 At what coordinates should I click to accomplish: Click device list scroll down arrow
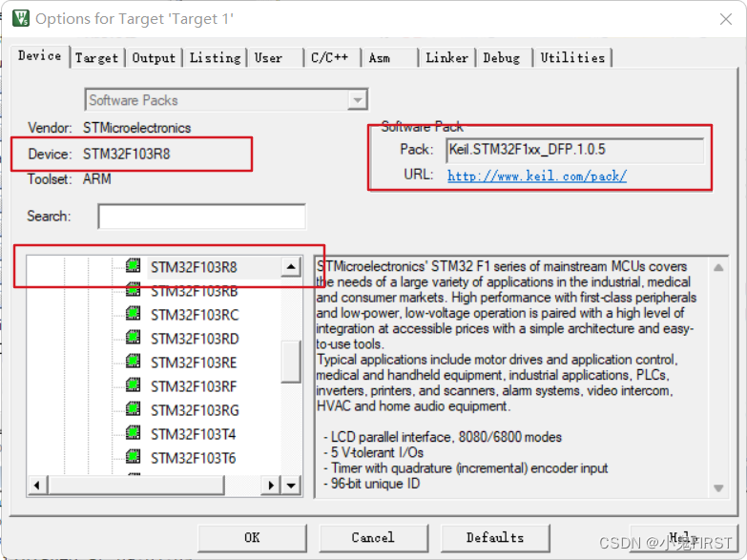[x=291, y=486]
